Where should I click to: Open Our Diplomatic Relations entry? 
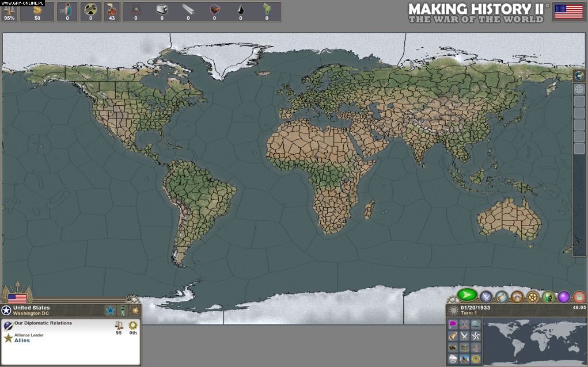click(43, 323)
